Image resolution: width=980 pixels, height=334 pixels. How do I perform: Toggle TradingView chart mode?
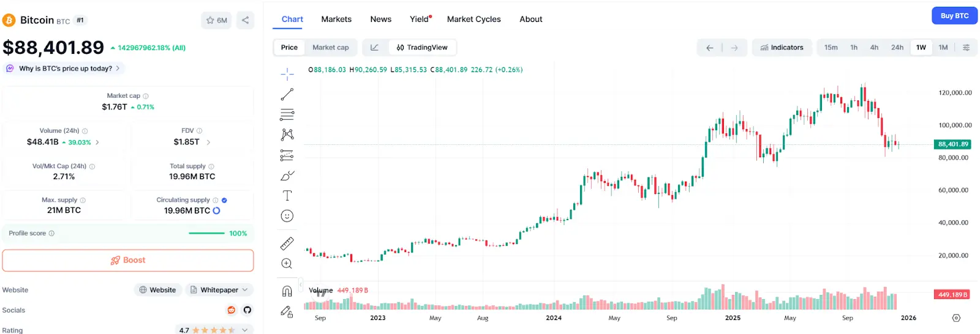point(422,48)
